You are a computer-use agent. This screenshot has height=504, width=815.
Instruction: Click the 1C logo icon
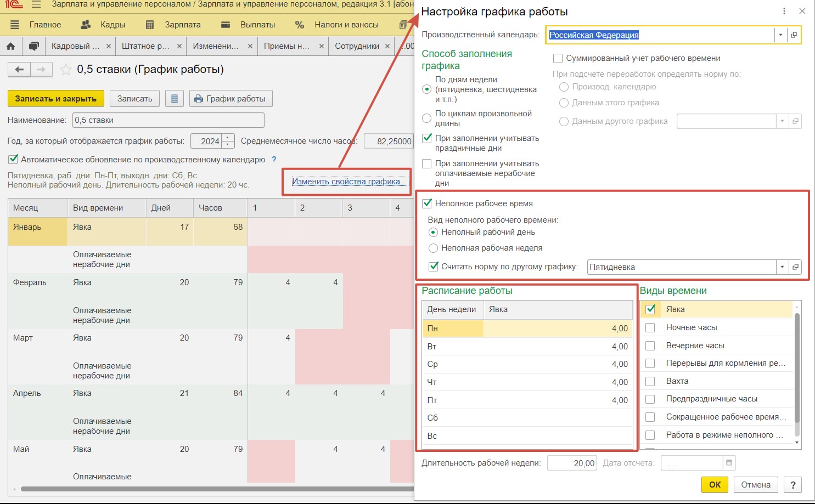click(x=13, y=5)
